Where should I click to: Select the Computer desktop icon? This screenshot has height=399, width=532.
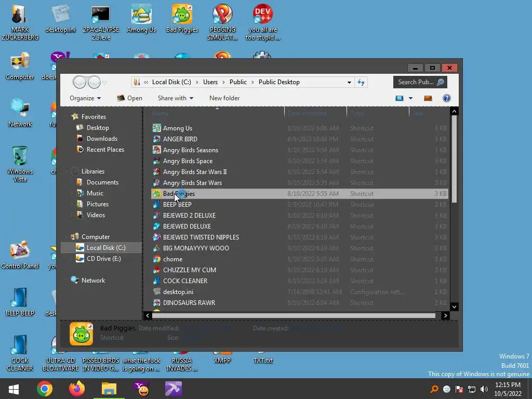20,66
